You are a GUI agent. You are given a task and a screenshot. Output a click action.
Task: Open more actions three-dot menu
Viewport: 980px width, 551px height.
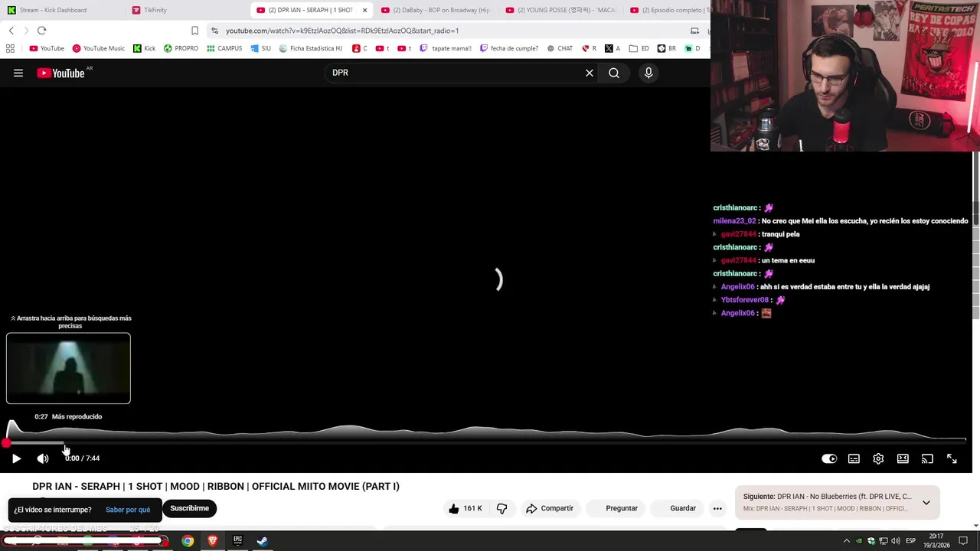(717, 508)
